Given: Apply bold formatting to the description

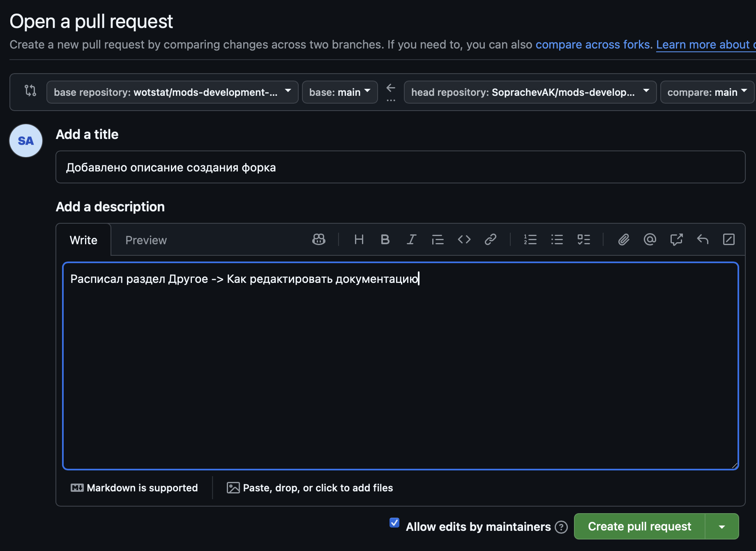Looking at the screenshot, I should (385, 240).
